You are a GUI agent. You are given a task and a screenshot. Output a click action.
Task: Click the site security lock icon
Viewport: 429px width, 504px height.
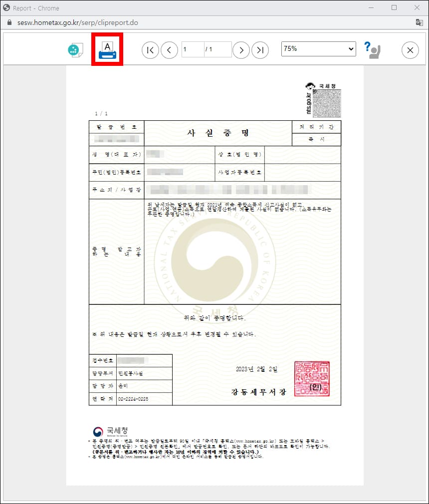coord(9,22)
